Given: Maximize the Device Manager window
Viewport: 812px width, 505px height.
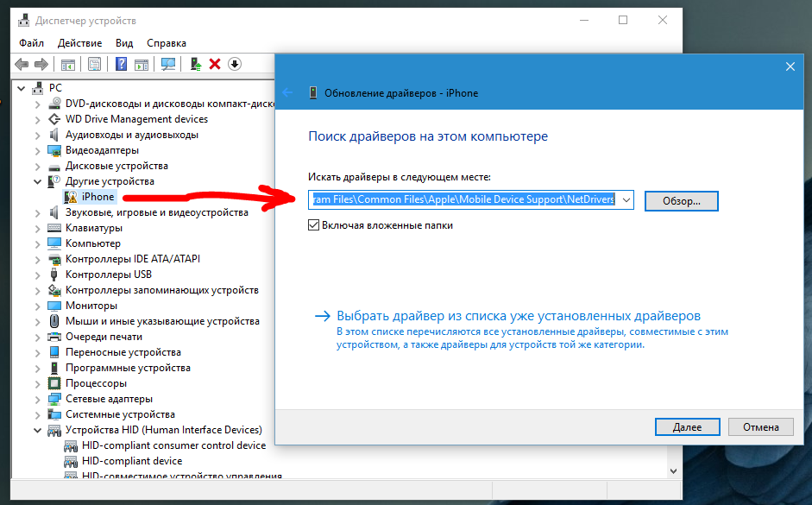Looking at the screenshot, I should coord(623,20).
